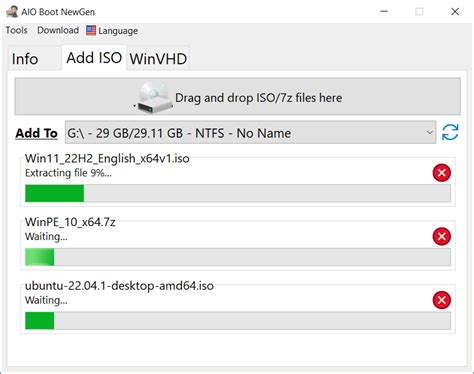Click the AIO Boot app icon in title bar

tap(12, 12)
